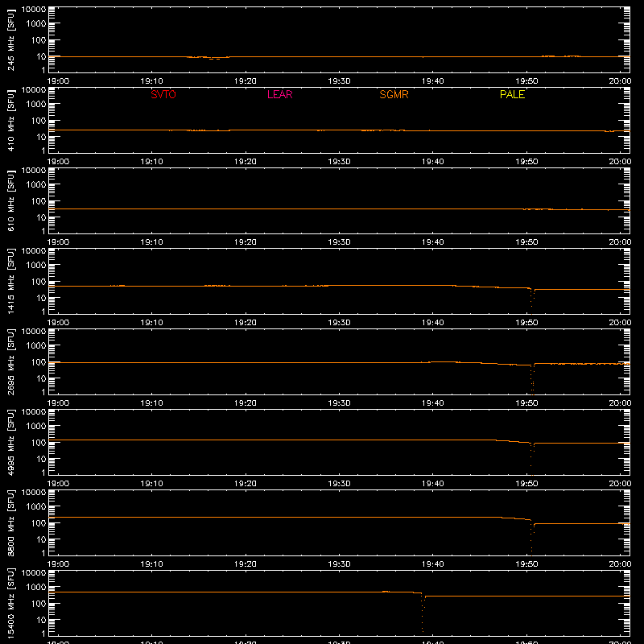
Task: Click the yellow PALE station label
Action: (x=512, y=94)
